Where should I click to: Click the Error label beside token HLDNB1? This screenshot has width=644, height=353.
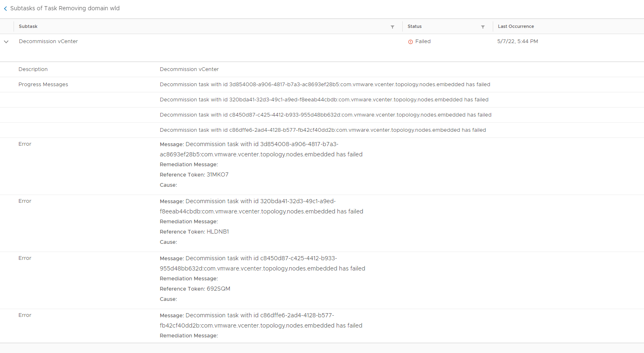[25, 201]
